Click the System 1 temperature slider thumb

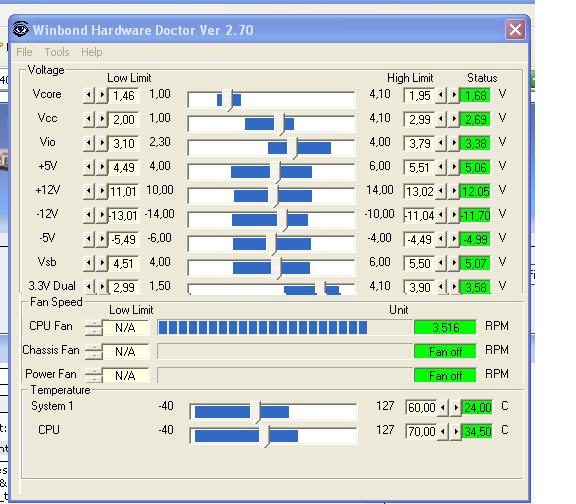click(255, 412)
